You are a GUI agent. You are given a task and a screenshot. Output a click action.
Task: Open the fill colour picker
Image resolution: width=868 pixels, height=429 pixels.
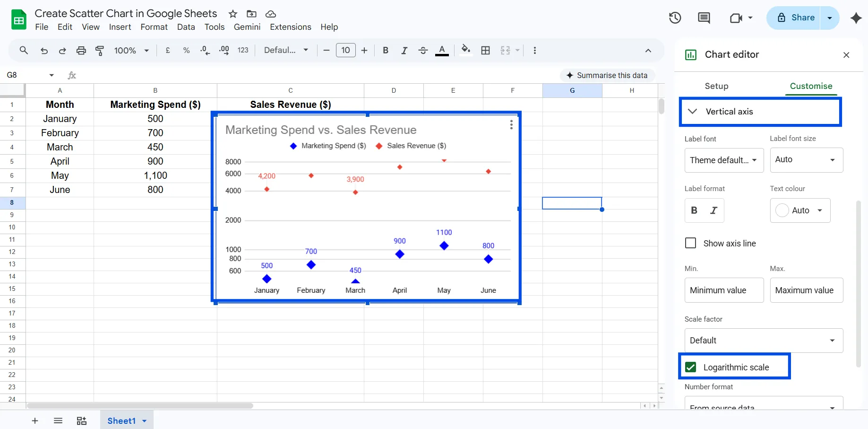click(466, 50)
